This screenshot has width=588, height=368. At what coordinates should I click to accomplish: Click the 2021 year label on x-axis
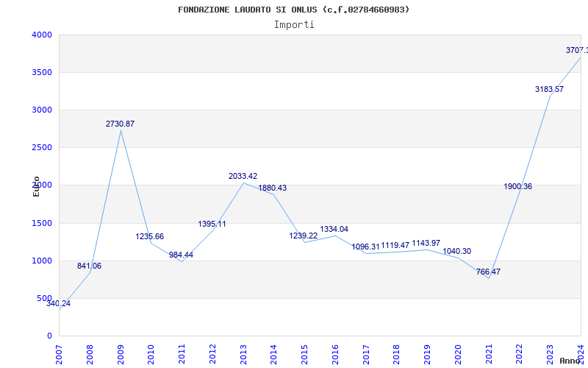[x=489, y=352]
